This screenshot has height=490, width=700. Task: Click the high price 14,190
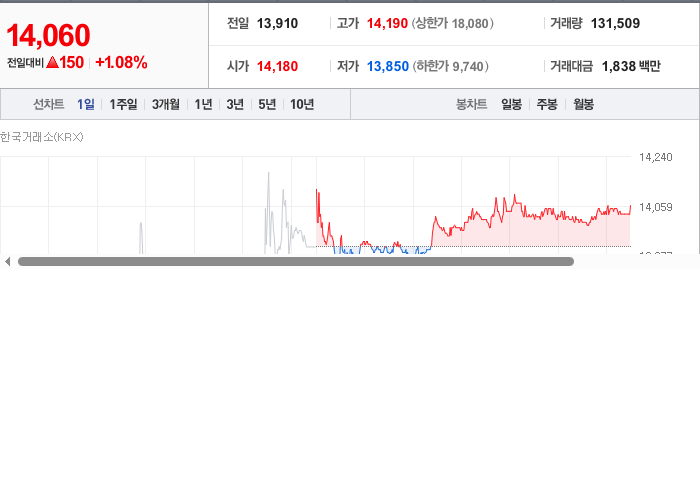click(387, 24)
